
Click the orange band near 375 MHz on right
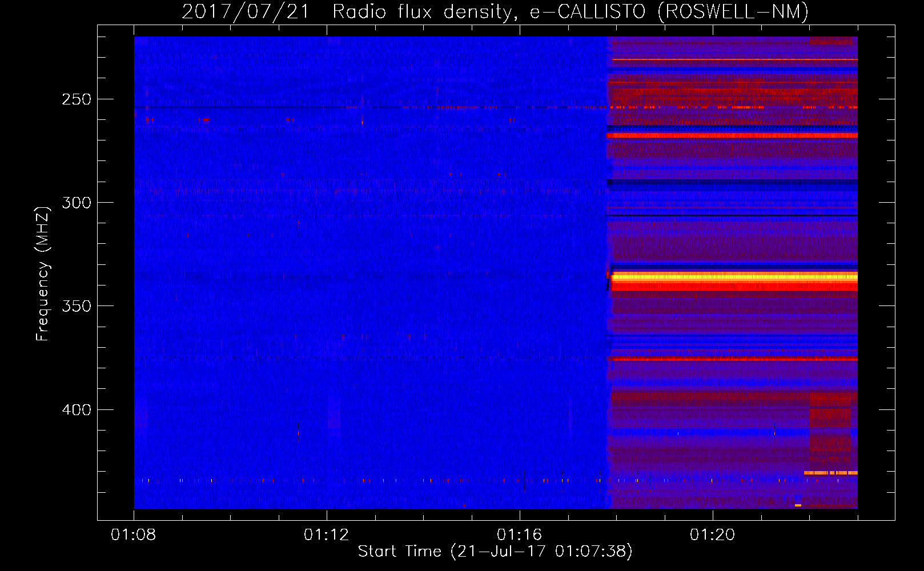[732, 359]
